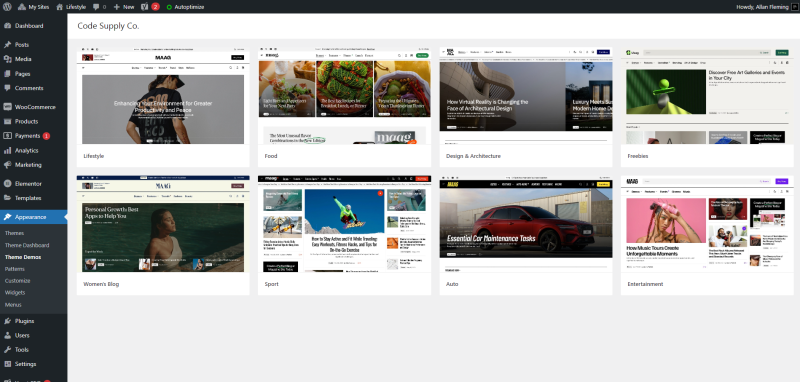This screenshot has width=800, height=382.
Task: Click the WooCommerce icon in sidebar
Action: (8, 107)
